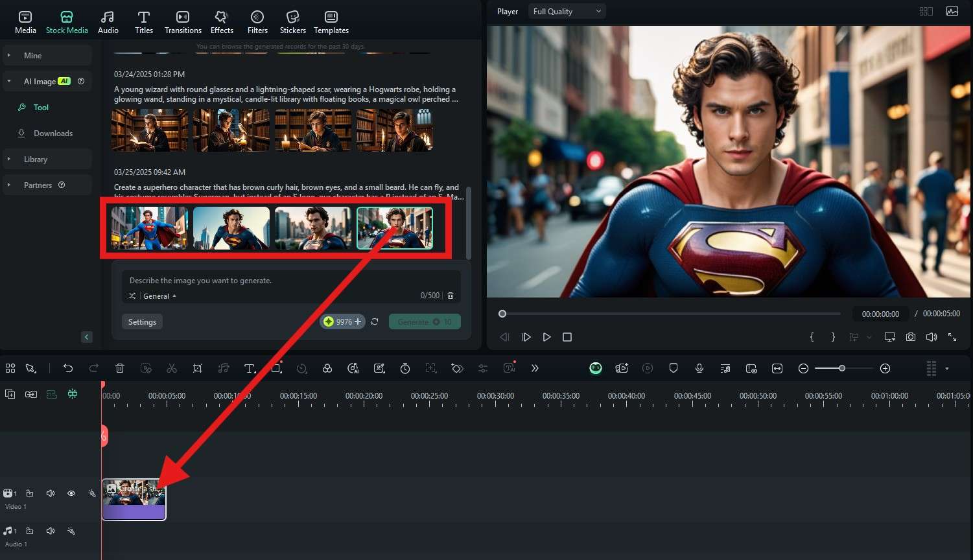Viewport: 973px width, 560px height.
Task: Enter fullscreen preview with the arrows icon
Action: tap(952, 337)
